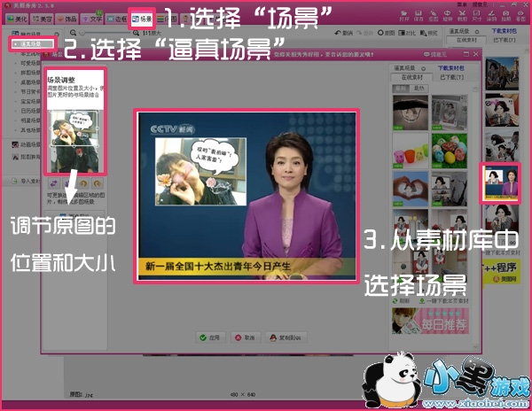Switch to the 文字 tab
This screenshot has height=411, width=532.
92,19
